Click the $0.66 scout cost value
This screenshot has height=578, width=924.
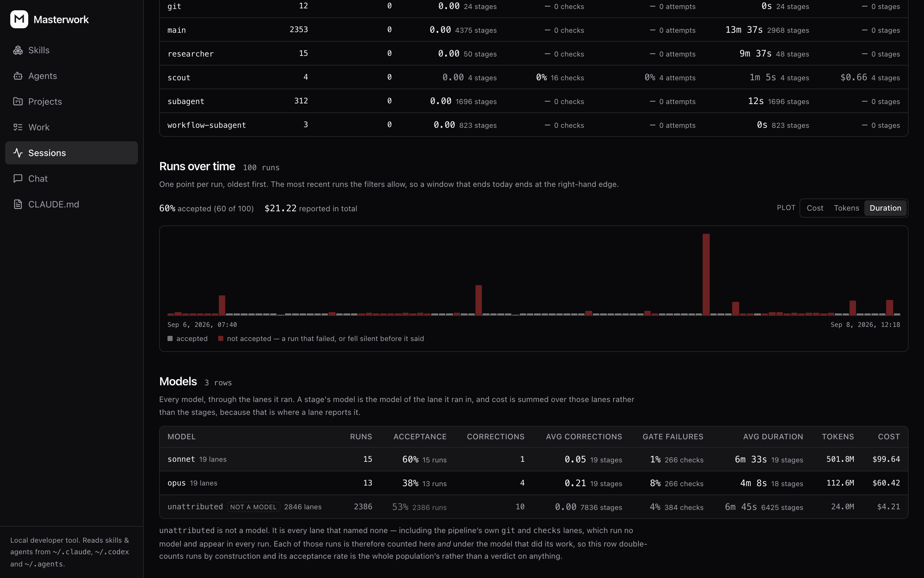tap(853, 77)
